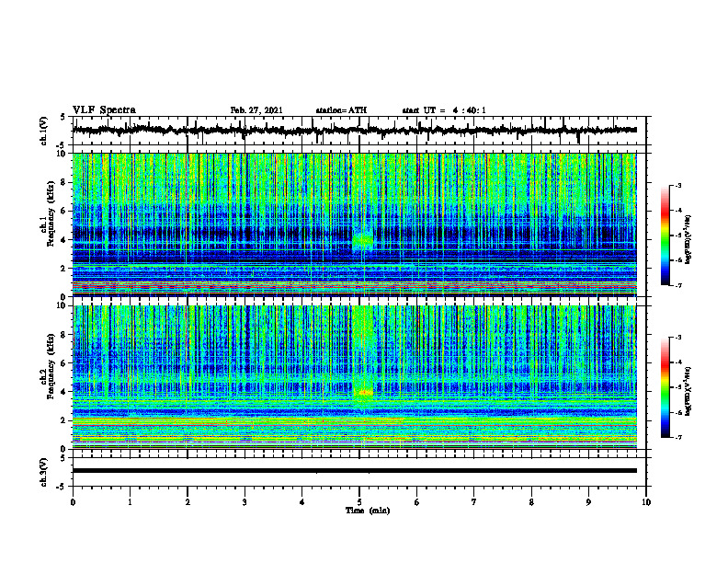Click the ch.2 spectrogram burst near 5 min
The height and width of the screenshot is (563, 728).
363,393
